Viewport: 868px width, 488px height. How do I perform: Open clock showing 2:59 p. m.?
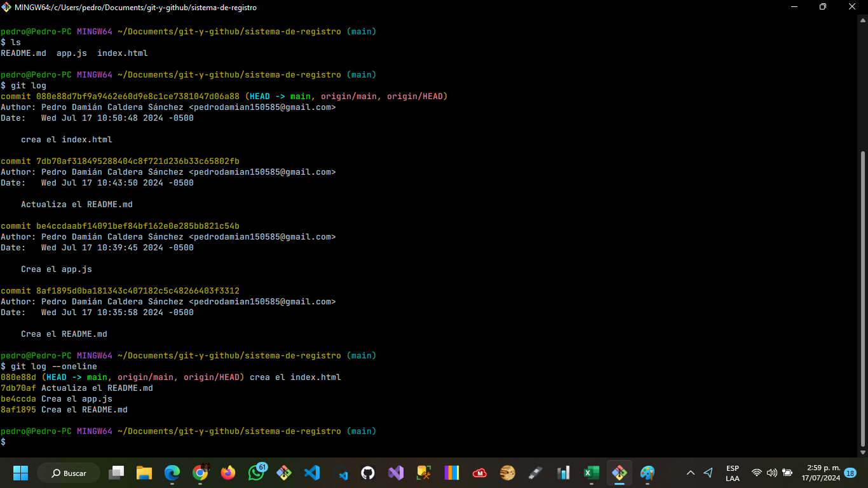(821, 473)
